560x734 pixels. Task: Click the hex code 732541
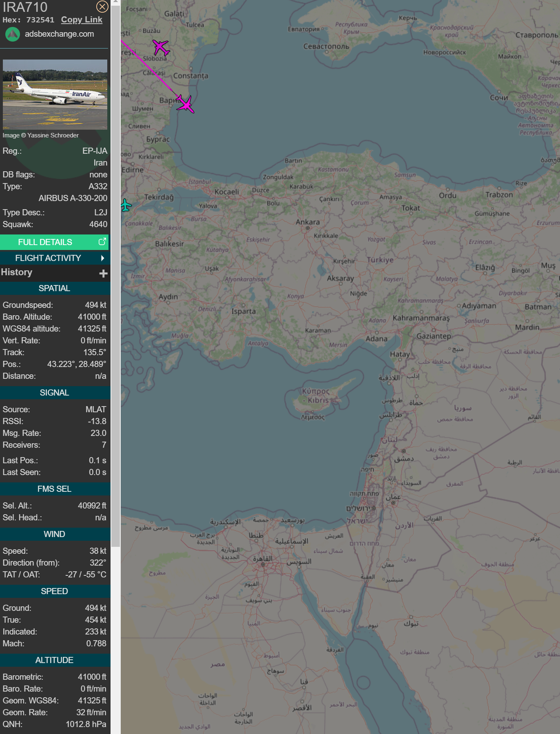pyautogui.click(x=40, y=20)
